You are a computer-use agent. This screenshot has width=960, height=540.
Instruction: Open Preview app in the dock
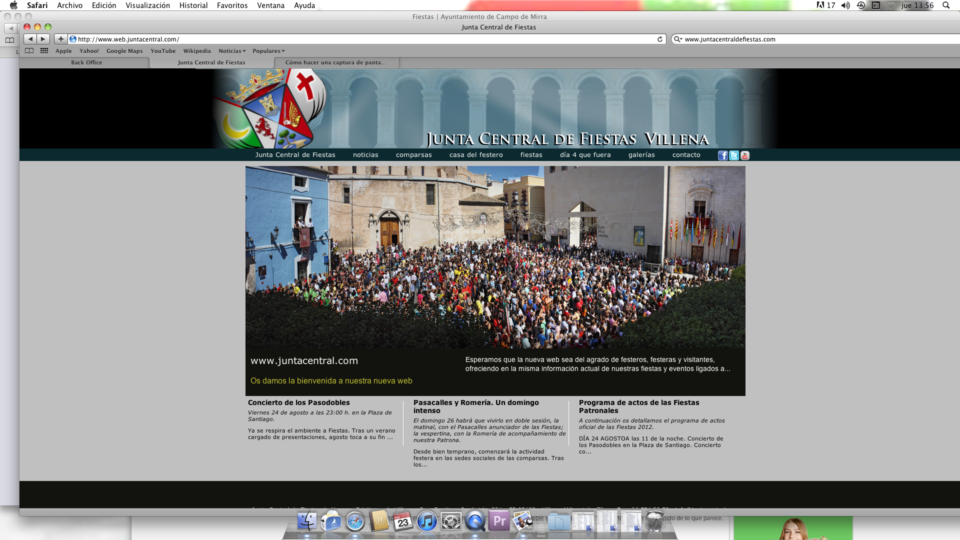pos(522,521)
